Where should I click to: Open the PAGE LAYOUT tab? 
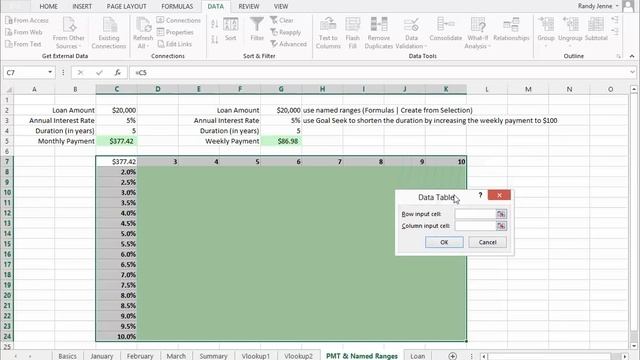click(x=127, y=7)
